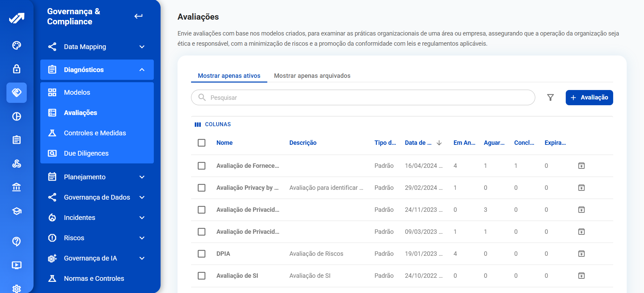
Task: Open the COLUNAS column selector
Action: (x=213, y=125)
